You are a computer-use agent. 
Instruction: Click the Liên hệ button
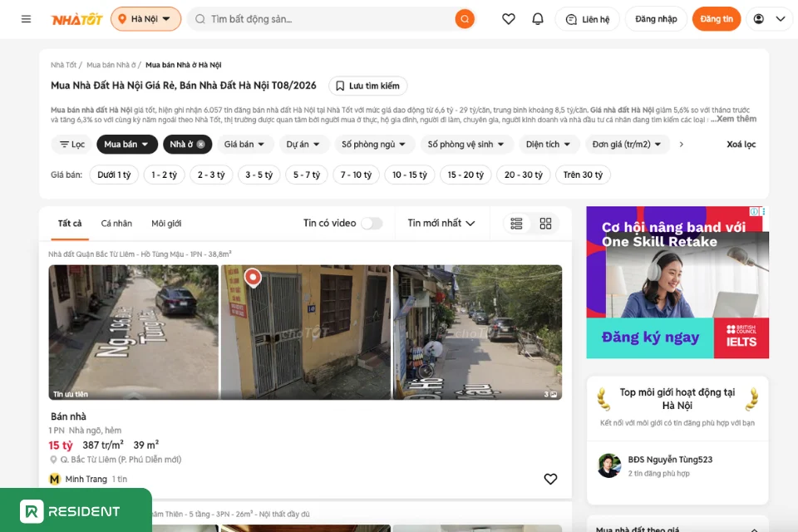click(588, 19)
